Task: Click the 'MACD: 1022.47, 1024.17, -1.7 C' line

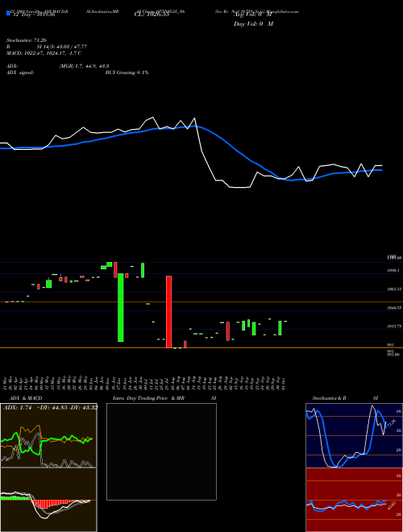Action: pyautogui.click(x=44, y=53)
